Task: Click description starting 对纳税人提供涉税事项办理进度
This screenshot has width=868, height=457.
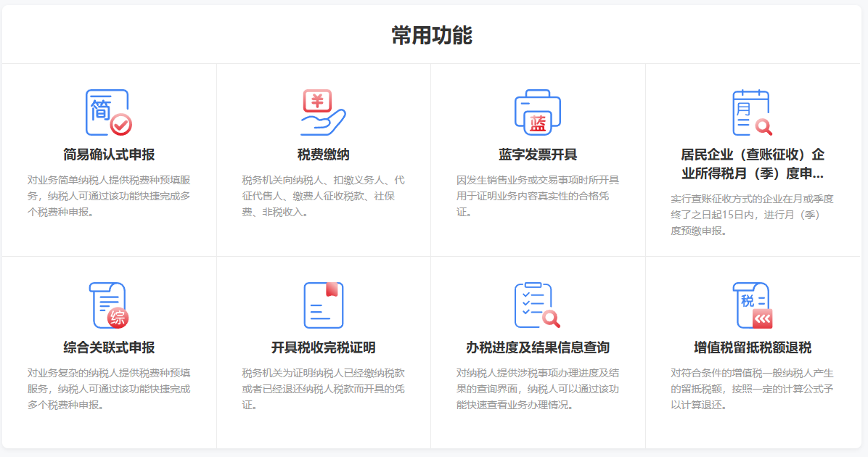Action: pos(538,389)
